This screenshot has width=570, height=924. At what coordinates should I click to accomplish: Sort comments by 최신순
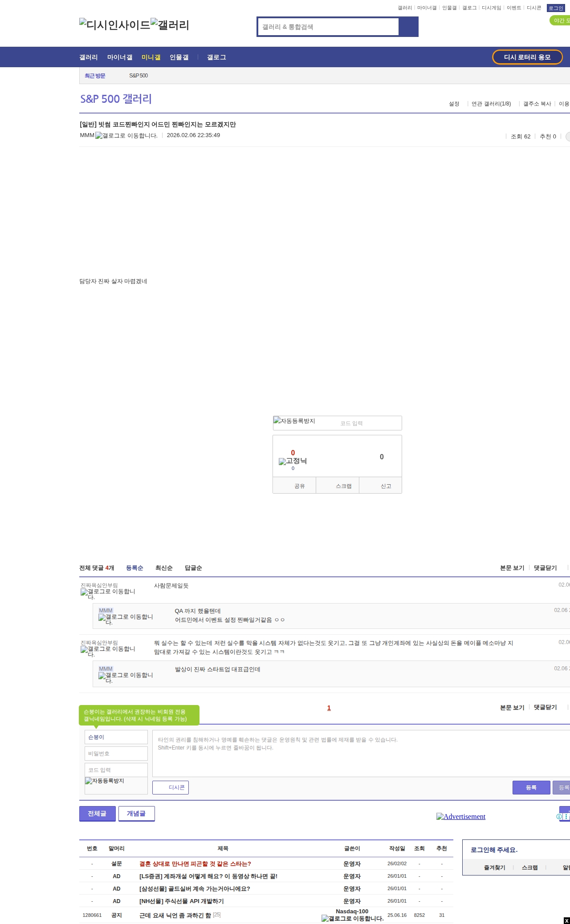164,568
